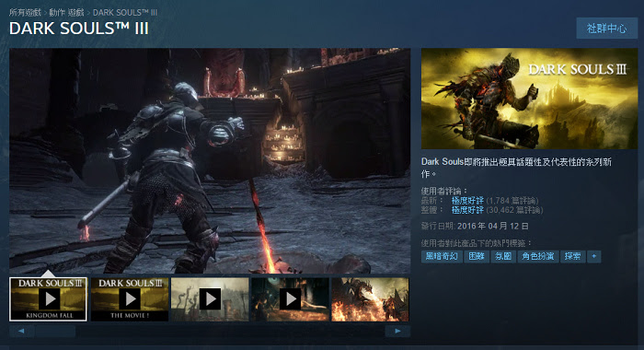Open the 氛圍 tag
Screen dimensions: 644x350
pos(503,256)
